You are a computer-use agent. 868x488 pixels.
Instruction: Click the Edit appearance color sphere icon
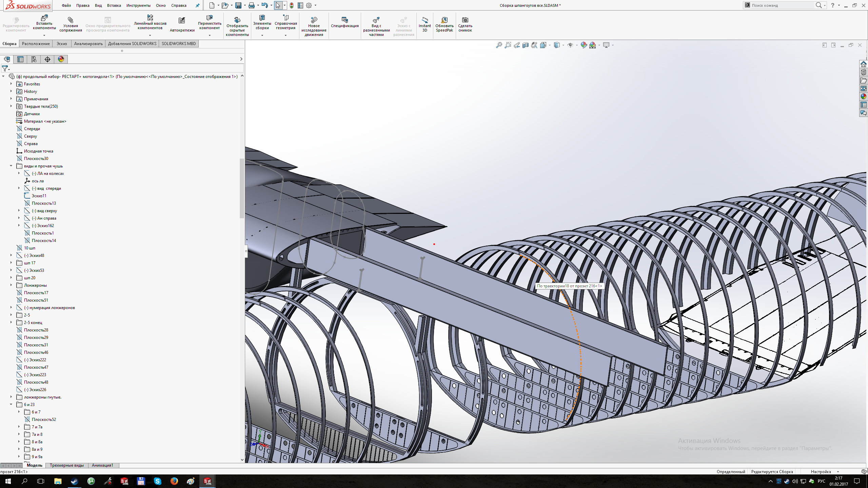(584, 45)
